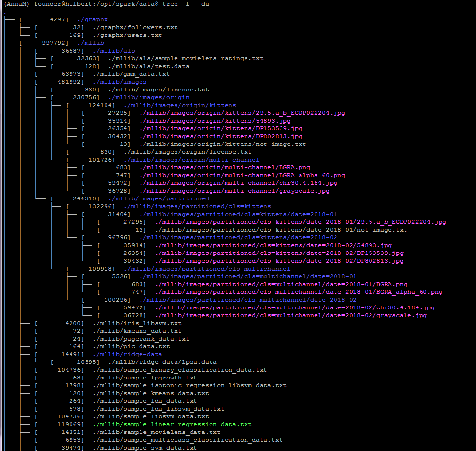The height and width of the screenshot is (451, 476).
Task: Click sample_movielens_ratings.txt in mllib/als
Action: [x=186, y=58]
